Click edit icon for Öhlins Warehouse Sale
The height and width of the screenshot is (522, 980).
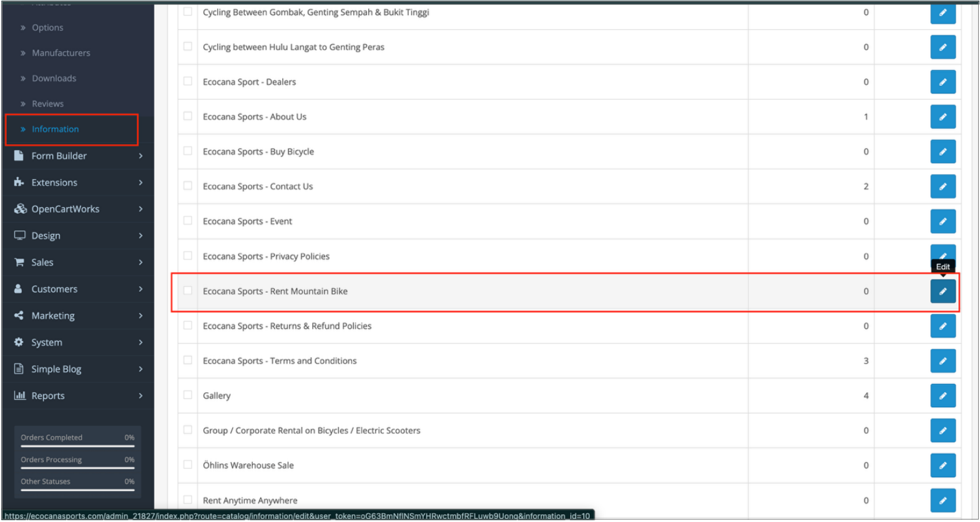point(943,465)
